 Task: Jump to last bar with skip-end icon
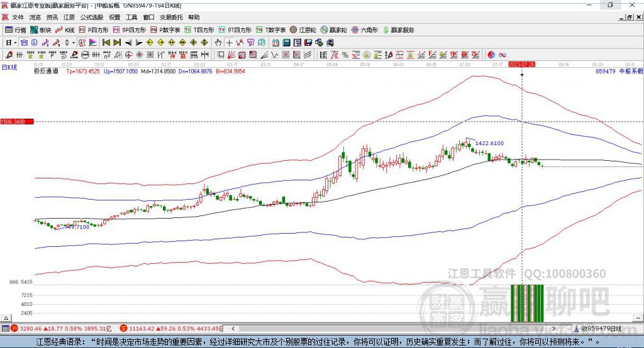(117, 43)
